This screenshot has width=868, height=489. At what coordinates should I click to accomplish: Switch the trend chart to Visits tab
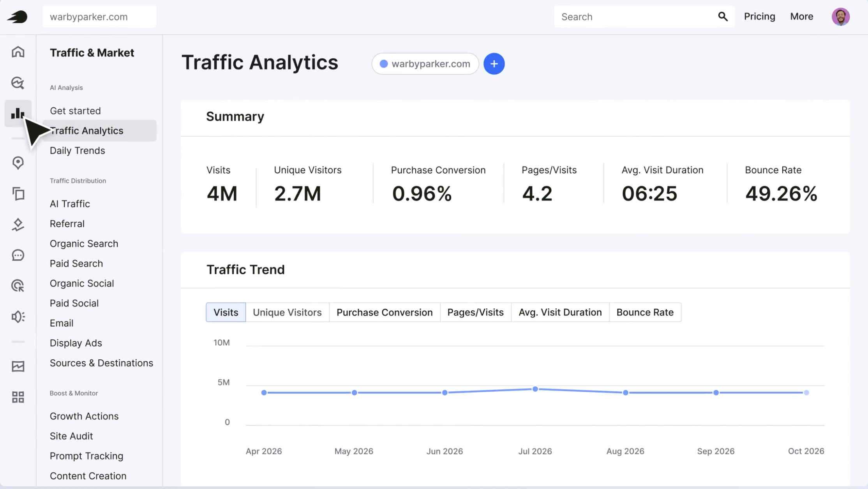[226, 312]
